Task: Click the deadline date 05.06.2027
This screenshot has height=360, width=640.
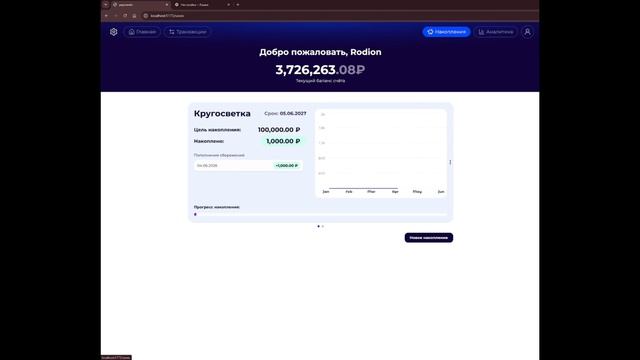Action: pyautogui.click(x=293, y=113)
